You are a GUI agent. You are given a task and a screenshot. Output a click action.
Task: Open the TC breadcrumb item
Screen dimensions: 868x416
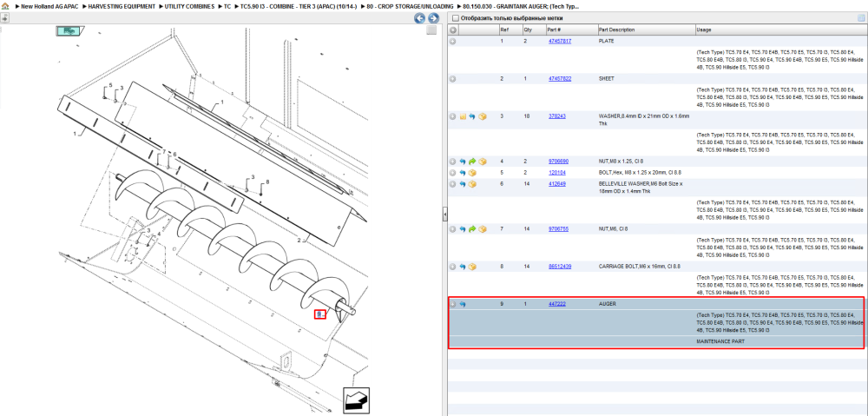tap(227, 6)
